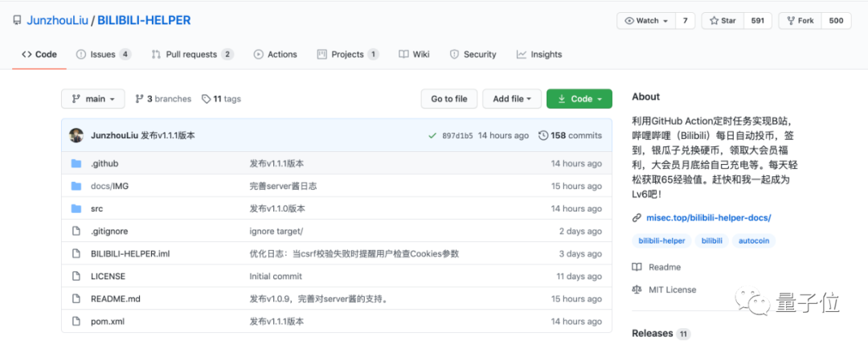This screenshot has height=341, width=868.
Task: Open the JunzhouLiu author name in the latest commit bar
Action: pyautogui.click(x=115, y=136)
